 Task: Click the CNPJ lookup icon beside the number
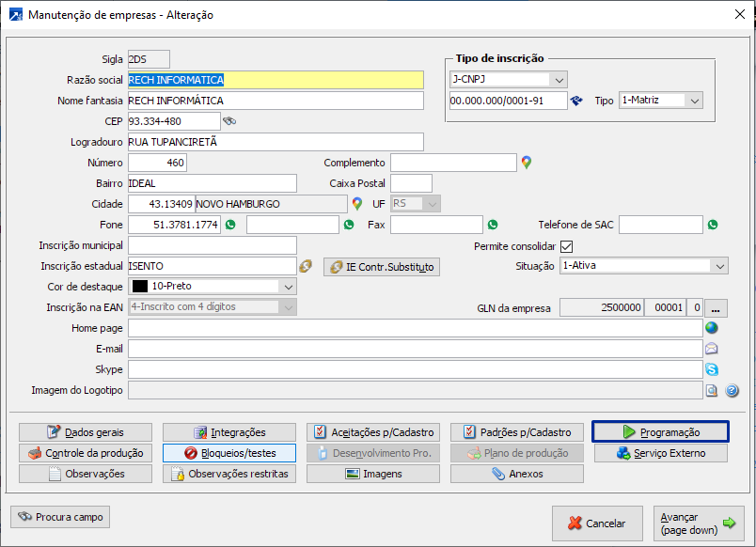576,101
